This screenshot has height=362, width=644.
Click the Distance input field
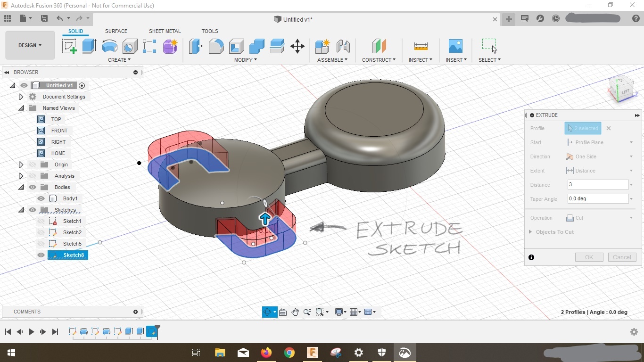pyautogui.click(x=598, y=185)
